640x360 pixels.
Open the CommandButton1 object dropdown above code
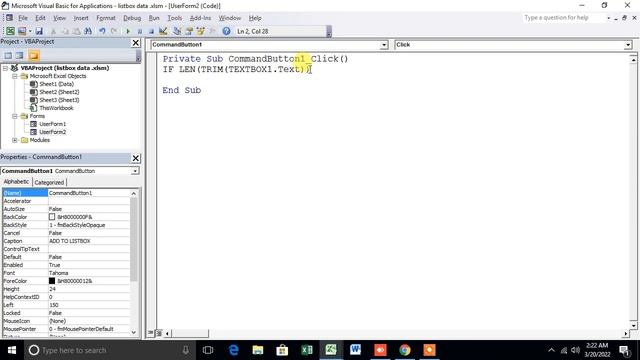pyautogui.click(x=384, y=45)
